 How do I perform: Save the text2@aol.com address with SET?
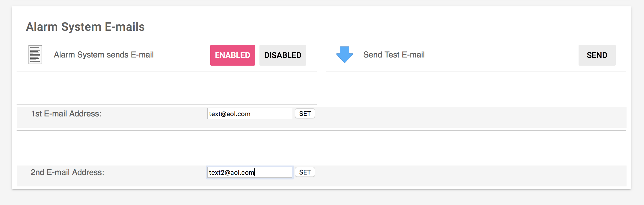click(305, 172)
